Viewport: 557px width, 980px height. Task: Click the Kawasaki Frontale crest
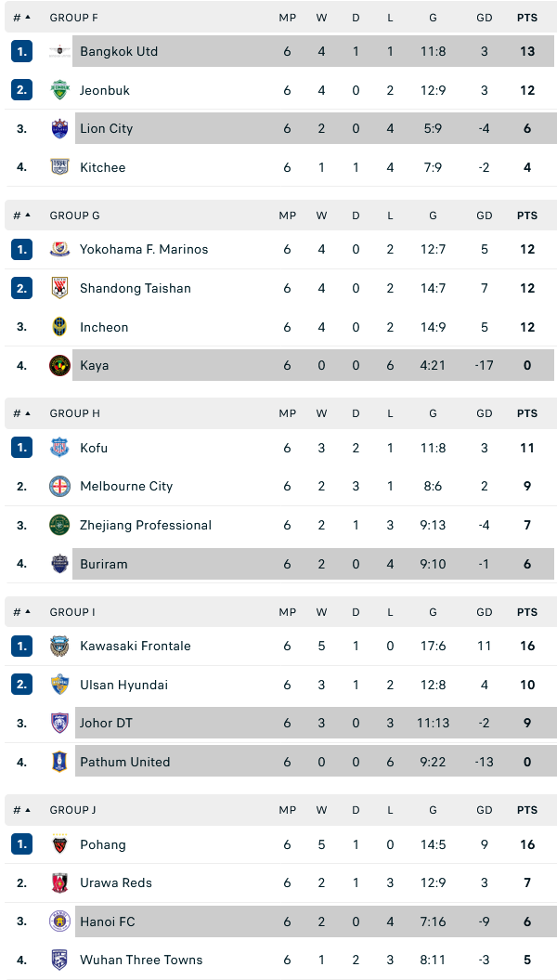(59, 646)
